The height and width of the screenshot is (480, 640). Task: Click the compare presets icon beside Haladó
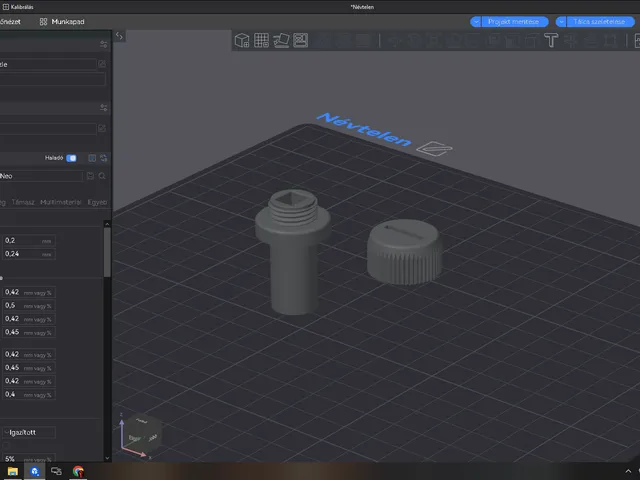click(x=92, y=158)
